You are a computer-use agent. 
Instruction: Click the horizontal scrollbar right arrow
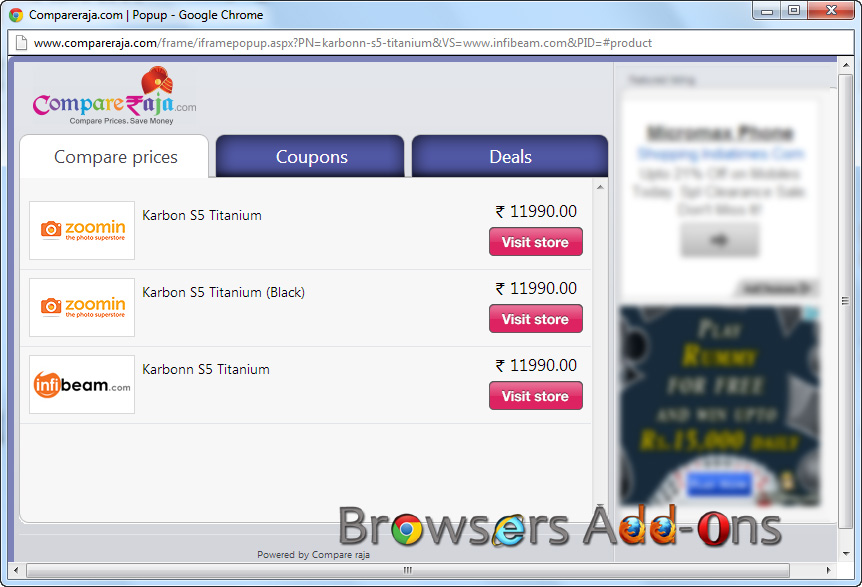point(828,570)
